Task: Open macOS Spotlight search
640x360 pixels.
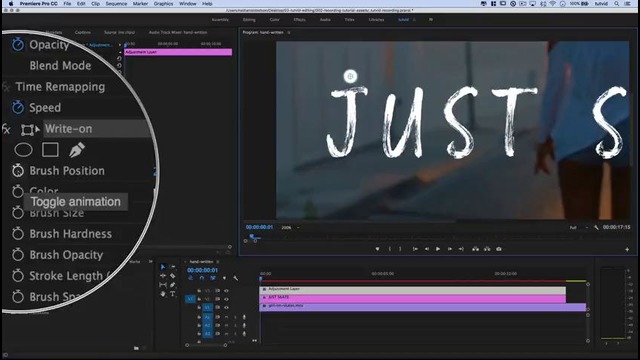Action: (616, 4)
